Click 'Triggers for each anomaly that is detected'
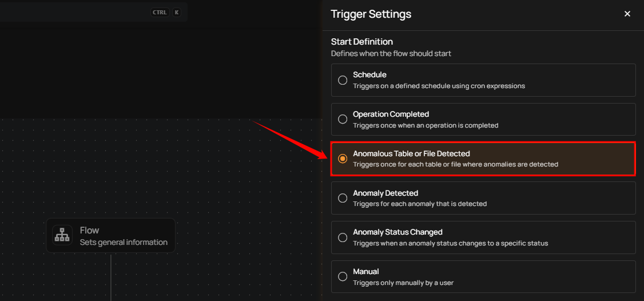 coord(420,204)
